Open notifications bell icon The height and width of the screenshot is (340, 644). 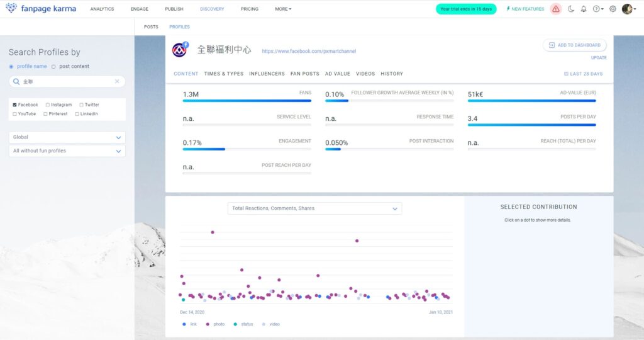(584, 9)
